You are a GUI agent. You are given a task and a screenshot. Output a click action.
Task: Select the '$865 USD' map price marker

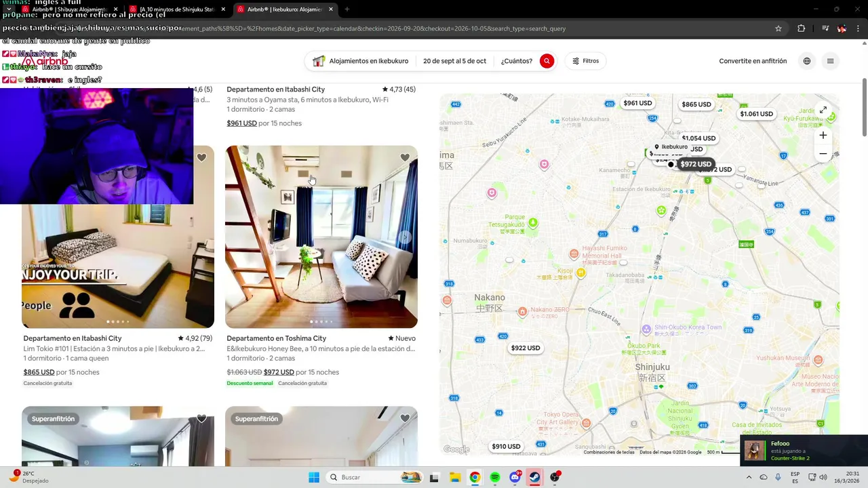(696, 104)
